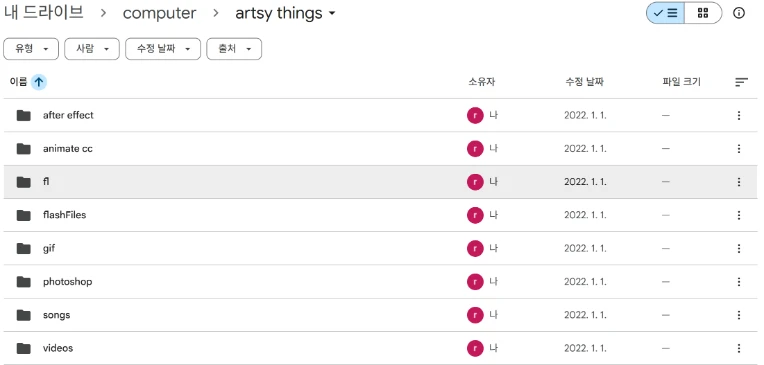Open more actions for animate cc folder
764x365 pixels.
point(739,149)
